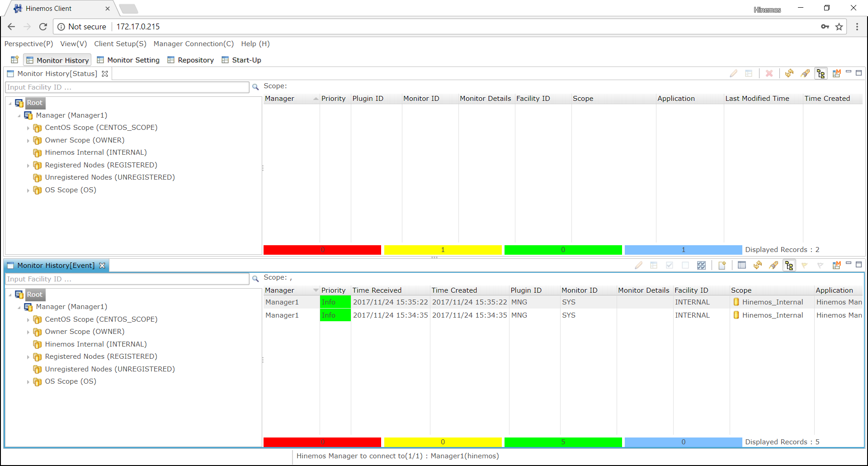Click the details table icon in the Status pane toolbar

[x=749, y=73]
